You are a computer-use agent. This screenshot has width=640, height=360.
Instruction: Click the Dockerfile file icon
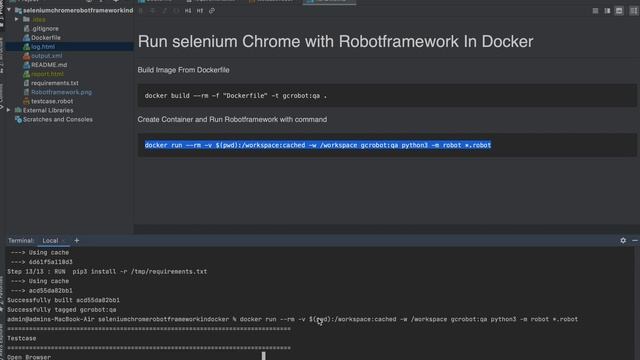tap(26, 38)
